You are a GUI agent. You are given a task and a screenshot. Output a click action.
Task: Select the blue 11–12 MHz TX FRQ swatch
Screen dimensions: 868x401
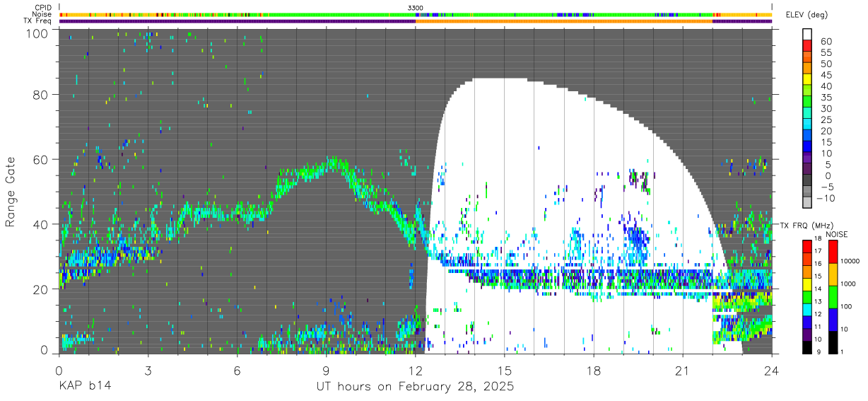807,322
